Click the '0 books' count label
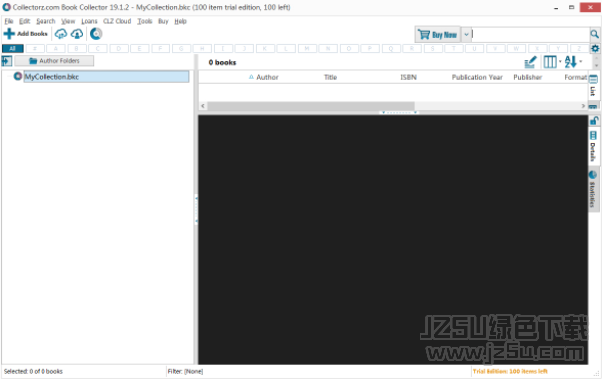The width and height of the screenshot is (602, 379). tap(222, 62)
